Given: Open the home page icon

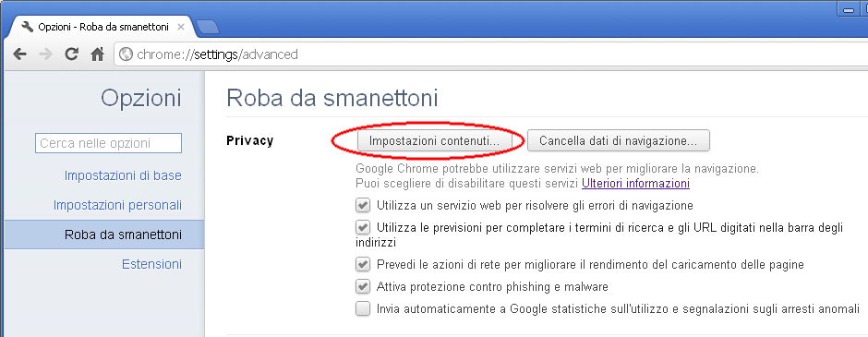Looking at the screenshot, I should pos(98,54).
